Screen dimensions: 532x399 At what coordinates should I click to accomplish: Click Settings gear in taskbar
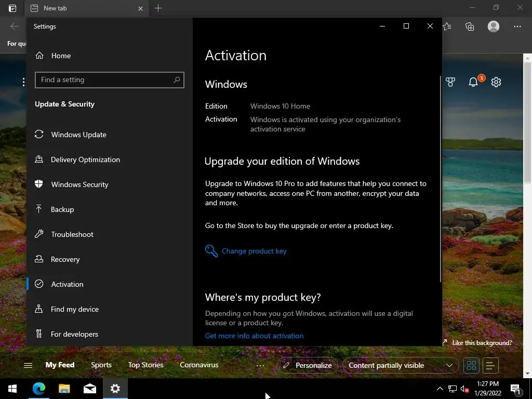click(x=115, y=389)
